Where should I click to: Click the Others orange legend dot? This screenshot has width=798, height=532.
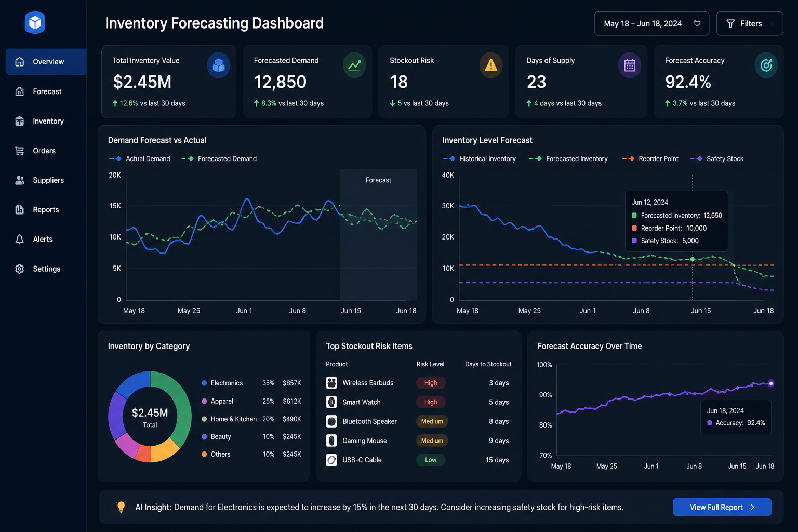[x=204, y=455]
